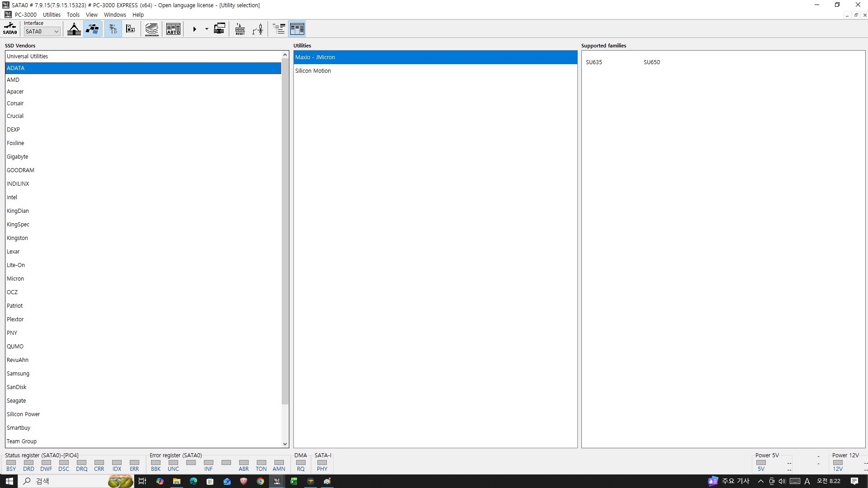Open Google Chrome from the taskbar
The height and width of the screenshot is (488, 868).
260,481
